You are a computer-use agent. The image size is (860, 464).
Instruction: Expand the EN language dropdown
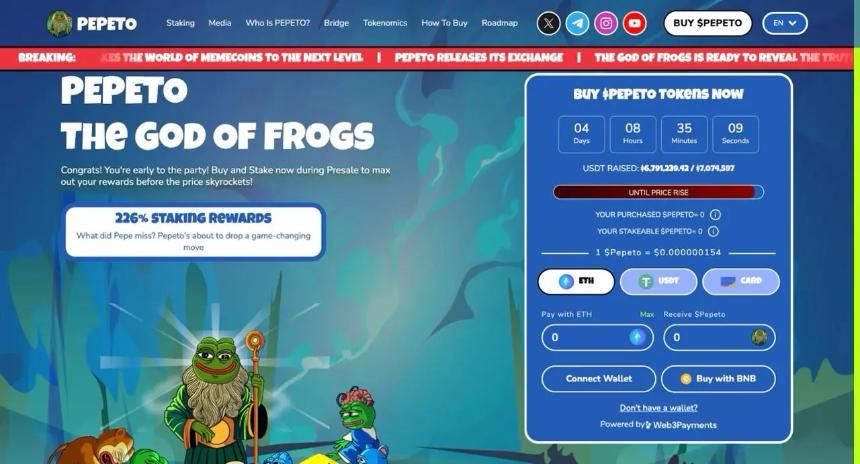(x=784, y=24)
